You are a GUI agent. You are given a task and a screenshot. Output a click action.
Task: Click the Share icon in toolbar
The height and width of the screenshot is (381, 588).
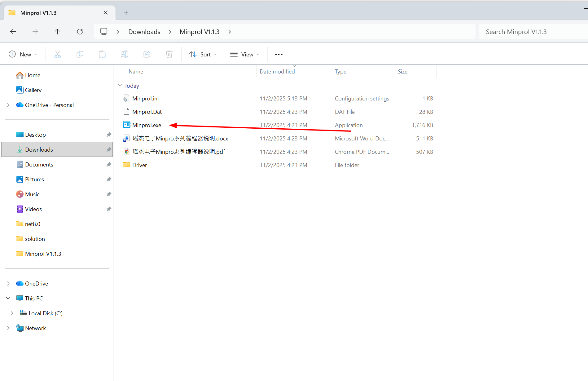tap(147, 55)
